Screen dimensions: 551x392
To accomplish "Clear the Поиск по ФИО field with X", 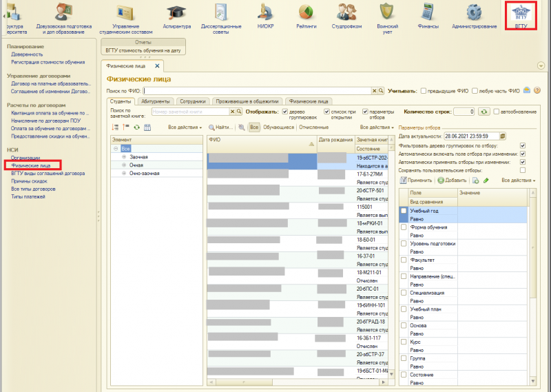I will [375, 91].
